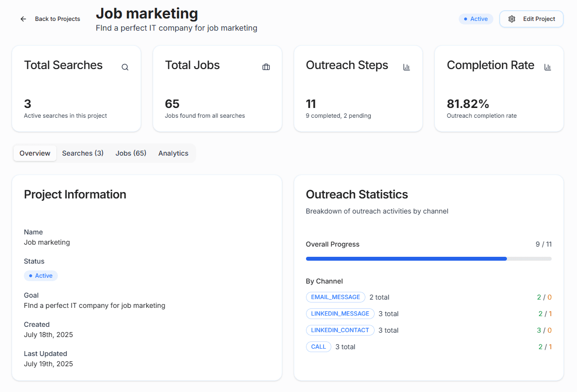The height and width of the screenshot is (392, 577).
Task: Click the Job marketing page title
Action: (147, 14)
